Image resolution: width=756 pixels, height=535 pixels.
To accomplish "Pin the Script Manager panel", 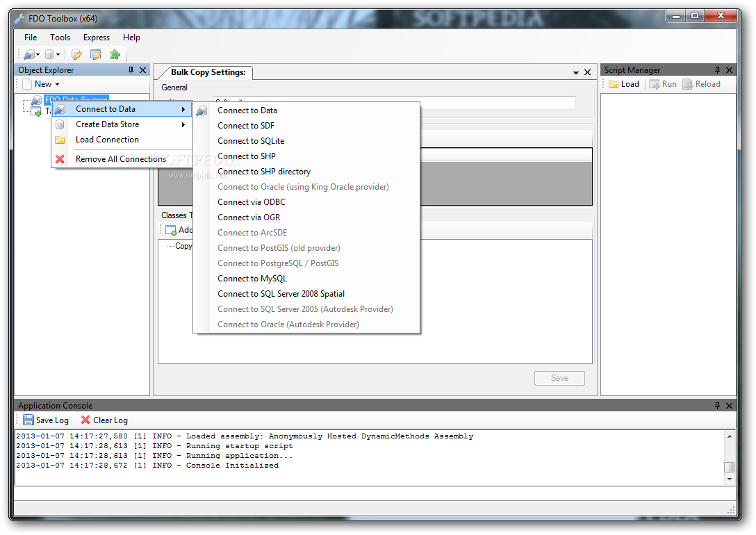I will [717, 70].
